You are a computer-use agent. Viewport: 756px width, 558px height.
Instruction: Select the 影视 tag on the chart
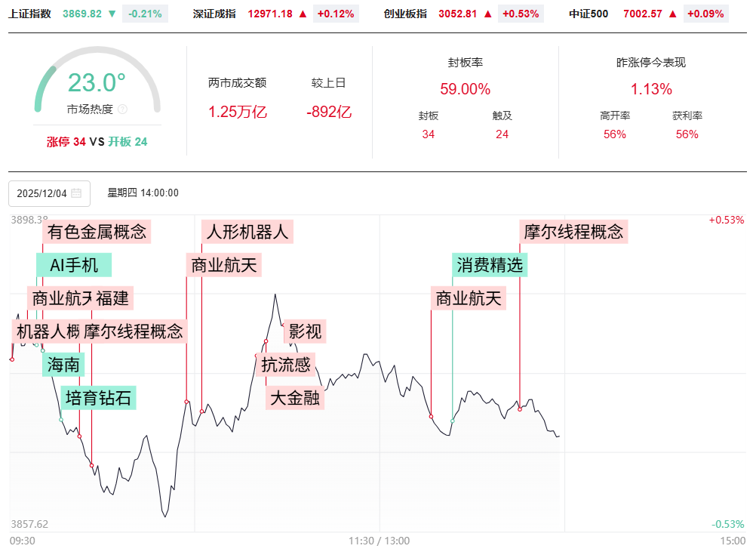(306, 331)
